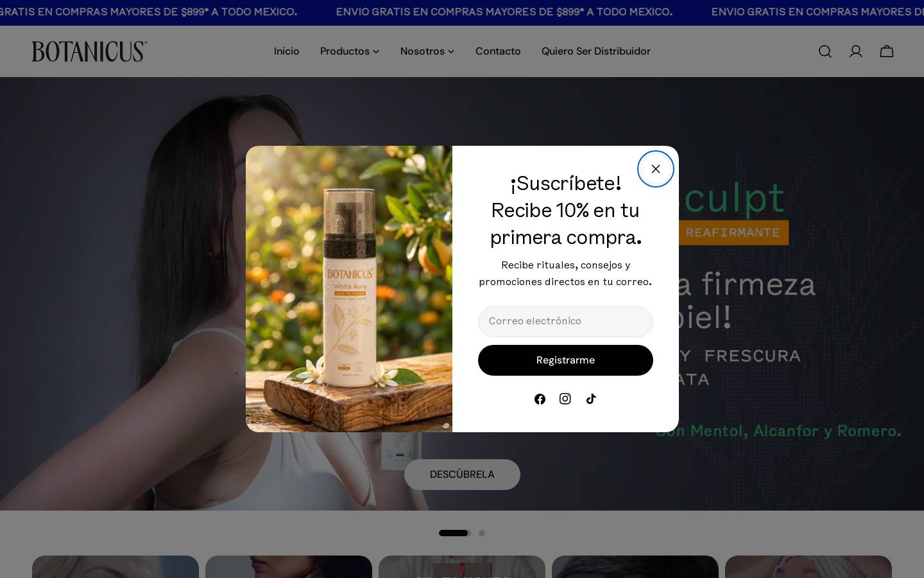Open the shopping cart icon
Image resolution: width=924 pixels, height=578 pixels.
[887, 51]
